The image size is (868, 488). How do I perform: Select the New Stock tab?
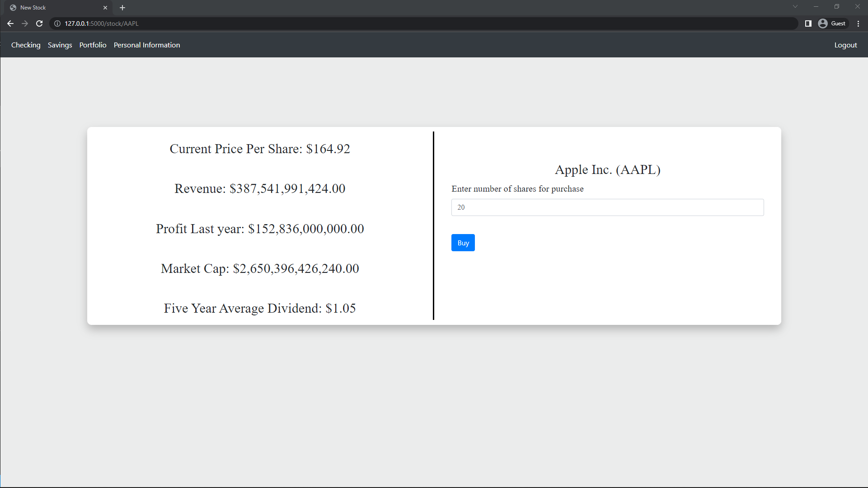pos(59,8)
